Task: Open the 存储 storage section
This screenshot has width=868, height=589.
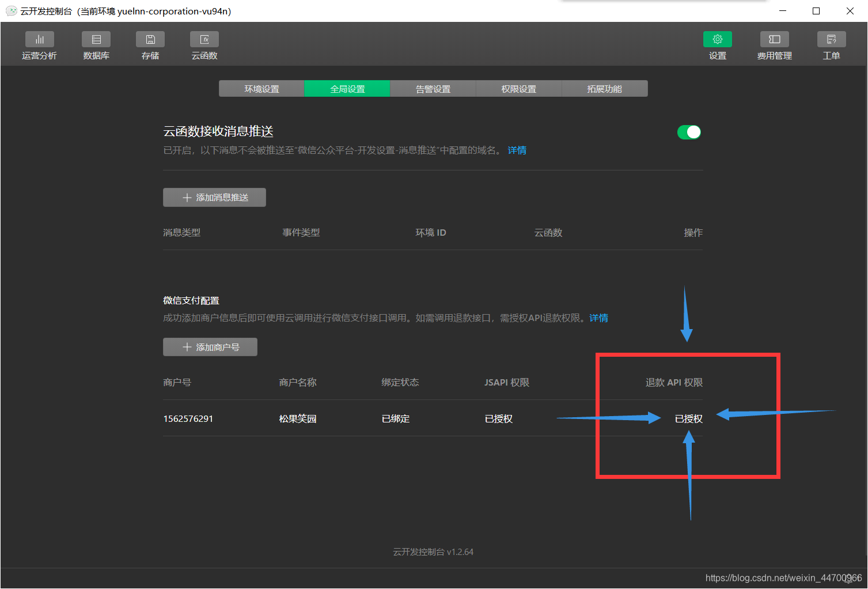Action: (150, 46)
